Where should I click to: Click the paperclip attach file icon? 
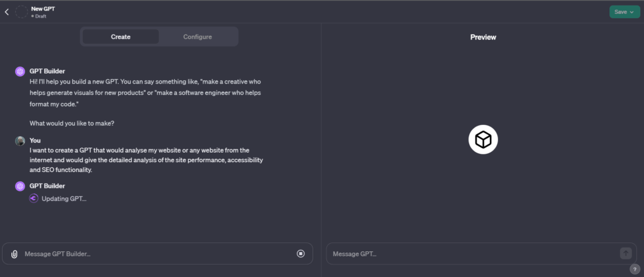pyautogui.click(x=14, y=254)
